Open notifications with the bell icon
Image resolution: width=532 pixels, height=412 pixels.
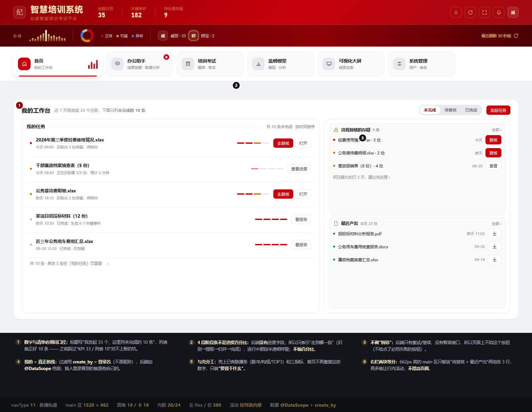499,12
